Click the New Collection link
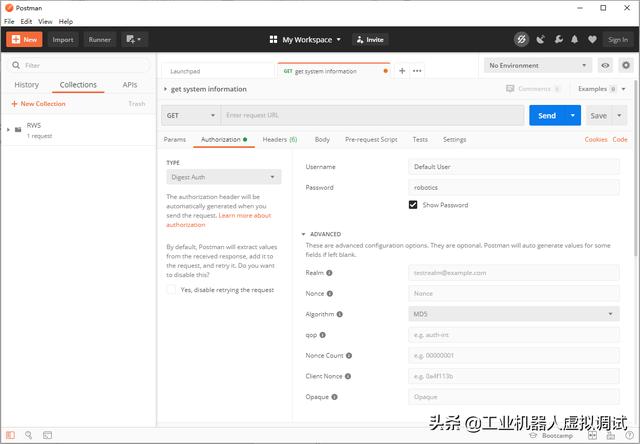 pyautogui.click(x=38, y=104)
